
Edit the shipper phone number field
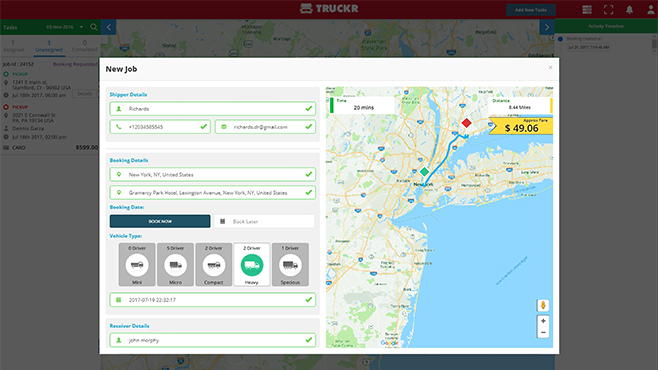160,127
